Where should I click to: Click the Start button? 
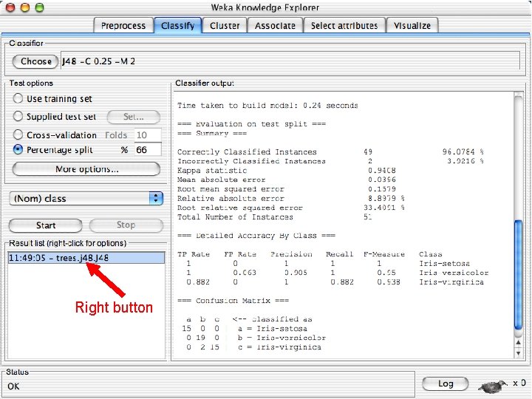(46, 225)
